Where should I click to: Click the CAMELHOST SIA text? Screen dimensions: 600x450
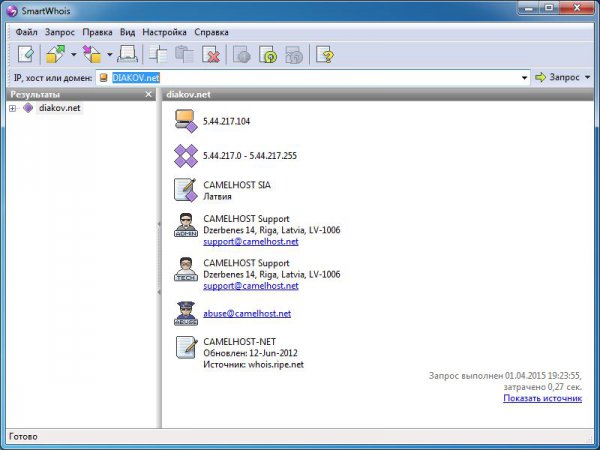click(x=237, y=185)
